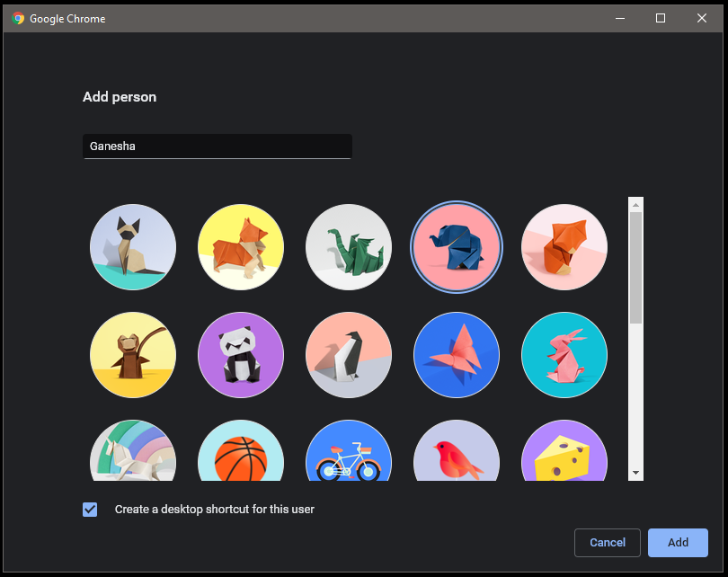Choose the origami penguin avatar
This screenshot has width=728, height=577.
tap(349, 355)
